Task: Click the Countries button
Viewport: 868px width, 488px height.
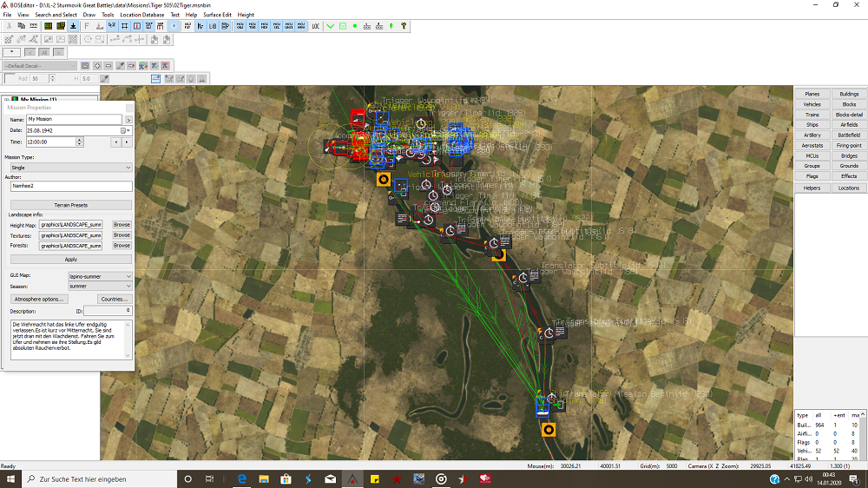Action: (x=115, y=299)
